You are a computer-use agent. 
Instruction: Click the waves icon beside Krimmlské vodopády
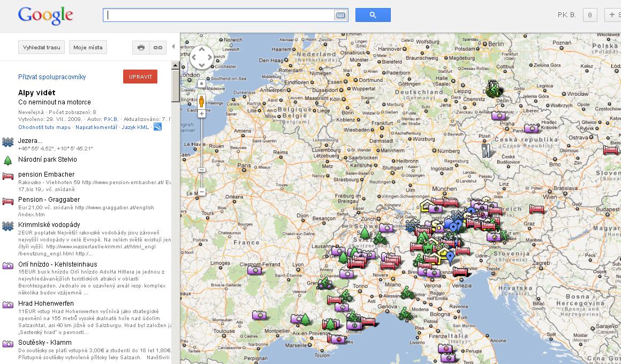(8, 226)
